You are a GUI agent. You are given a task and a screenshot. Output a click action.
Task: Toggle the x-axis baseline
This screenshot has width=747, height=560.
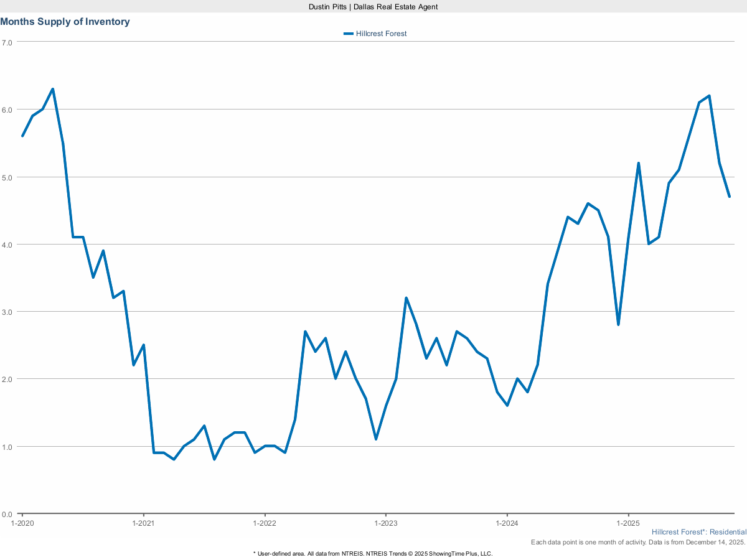374,513
